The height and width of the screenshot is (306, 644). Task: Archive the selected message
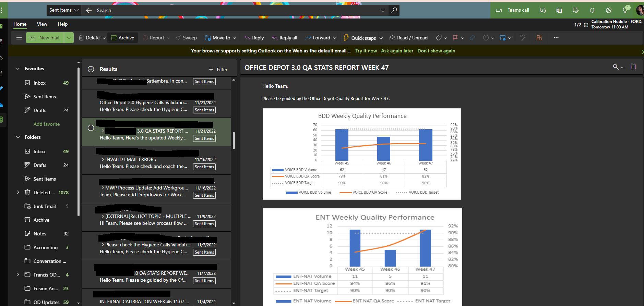[x=123, y=38]
